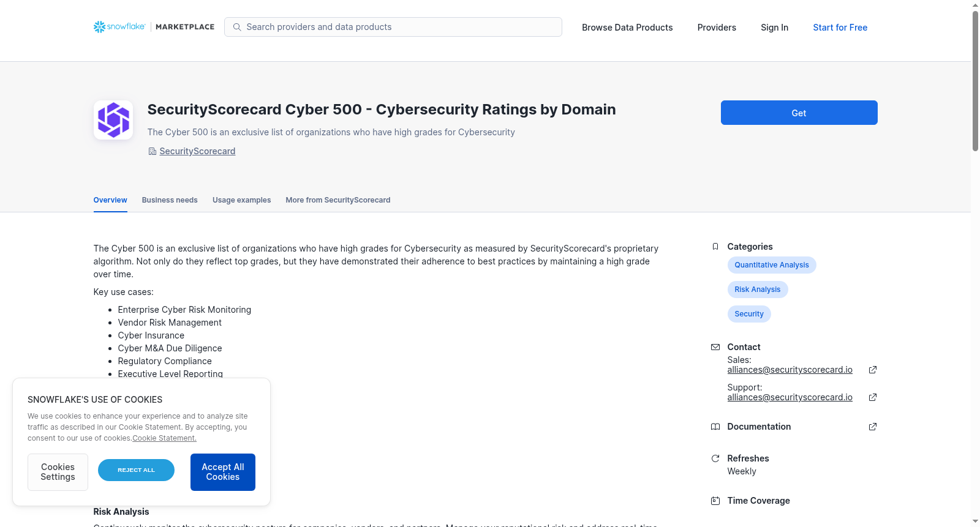Click 'SNOWFLAKE'S USE OF COOKIES' heading
This screenshot has width=980, height=527.
tap(95, 400)
